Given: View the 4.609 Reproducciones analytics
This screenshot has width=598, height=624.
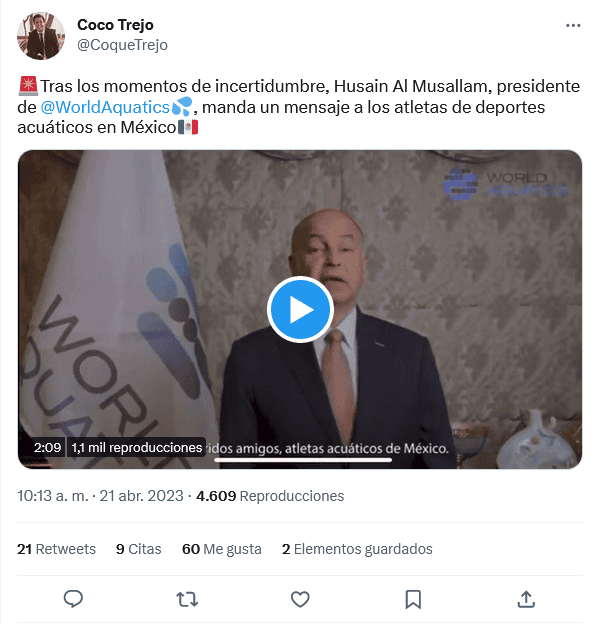Looking at the screenshot, I should [270, 496].
